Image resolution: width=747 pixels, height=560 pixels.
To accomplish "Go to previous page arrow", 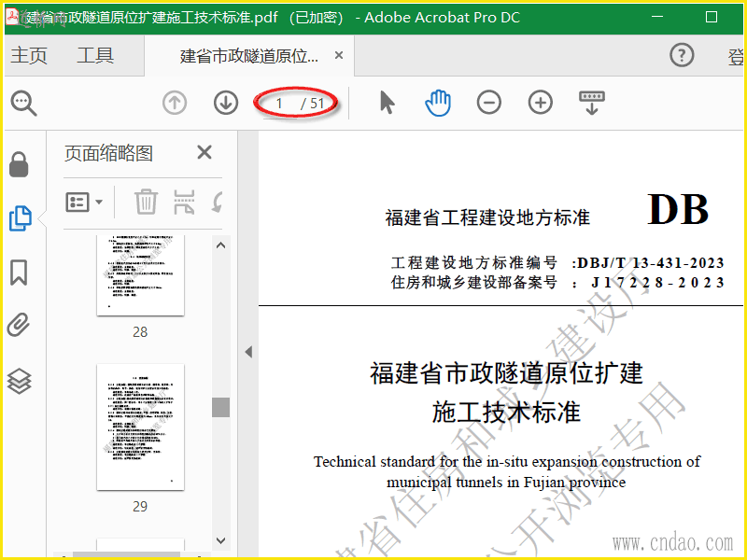I will (175, 103).
